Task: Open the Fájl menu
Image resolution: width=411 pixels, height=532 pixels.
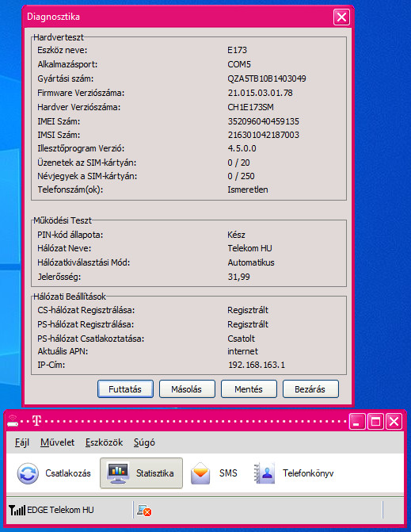Action: (22, 442)
